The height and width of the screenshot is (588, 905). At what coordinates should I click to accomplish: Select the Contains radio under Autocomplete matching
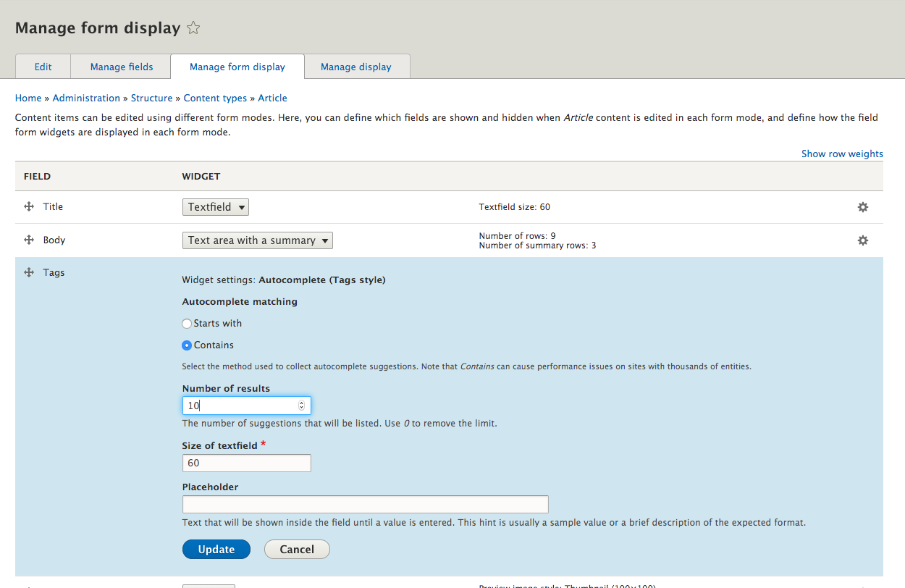187,345
